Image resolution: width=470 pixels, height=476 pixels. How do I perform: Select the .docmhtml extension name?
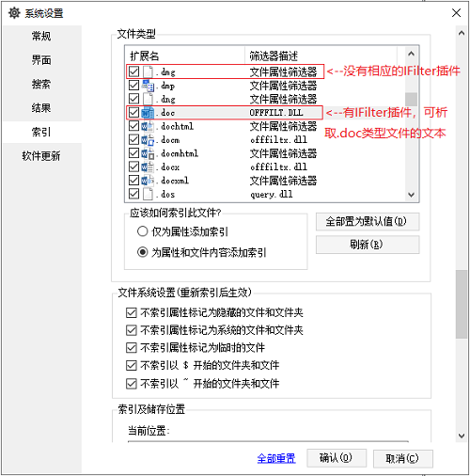177,153
